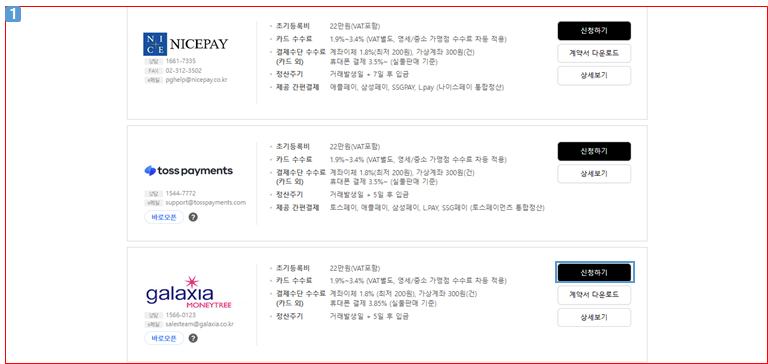Open help question mark icon for toss payments
Viewport: 768px width, 364px height.
pos(193,217)
